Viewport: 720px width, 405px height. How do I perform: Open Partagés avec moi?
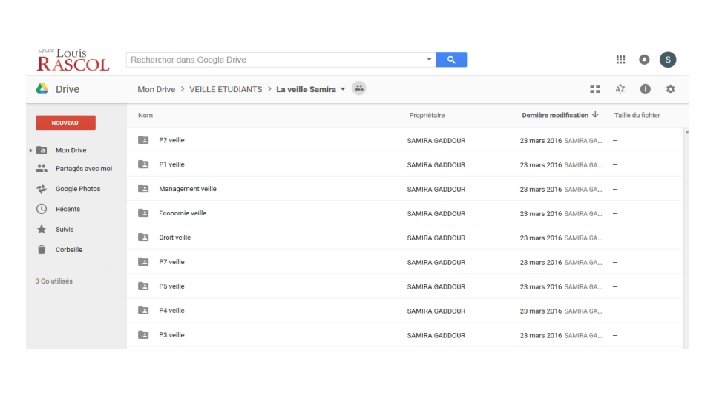84,168
